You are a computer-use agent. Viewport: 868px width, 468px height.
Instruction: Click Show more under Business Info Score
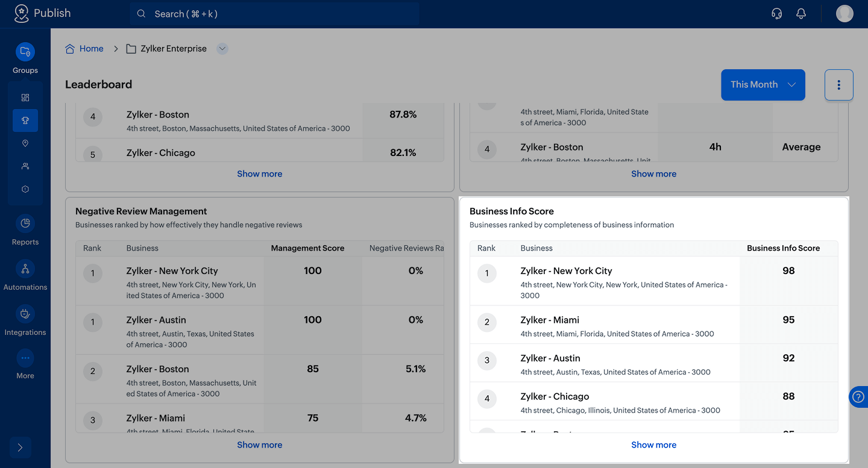[653, 445]
